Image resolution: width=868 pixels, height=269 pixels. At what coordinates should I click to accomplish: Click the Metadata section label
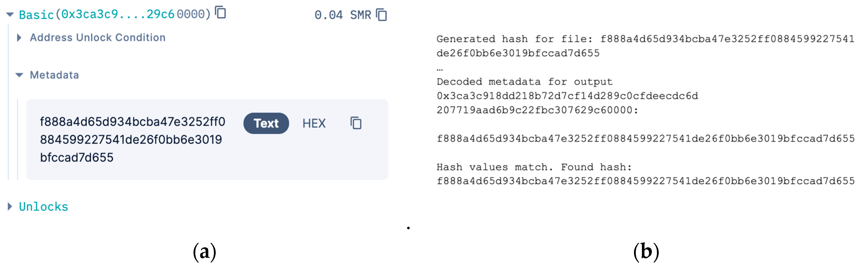pos(54,75)
